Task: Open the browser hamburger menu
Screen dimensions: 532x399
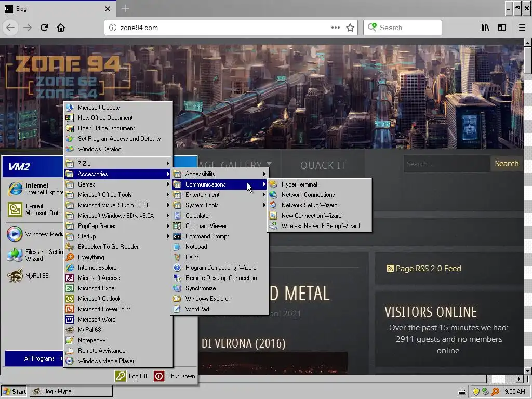Action: [522, 28]
